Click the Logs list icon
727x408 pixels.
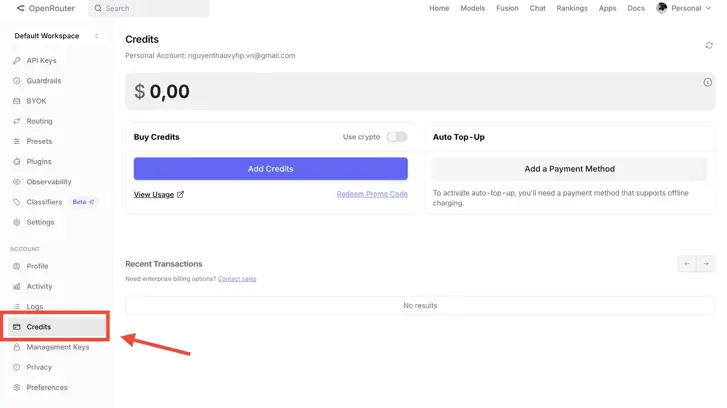pos(17,306)
